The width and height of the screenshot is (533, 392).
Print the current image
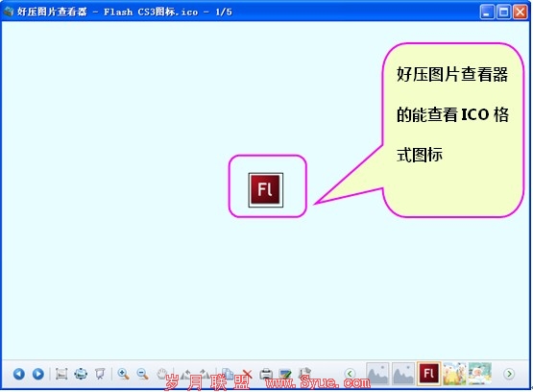(x=266, y=374)
